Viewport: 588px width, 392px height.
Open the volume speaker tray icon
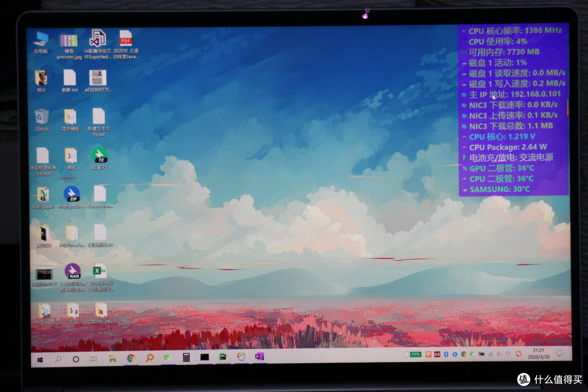499,354
